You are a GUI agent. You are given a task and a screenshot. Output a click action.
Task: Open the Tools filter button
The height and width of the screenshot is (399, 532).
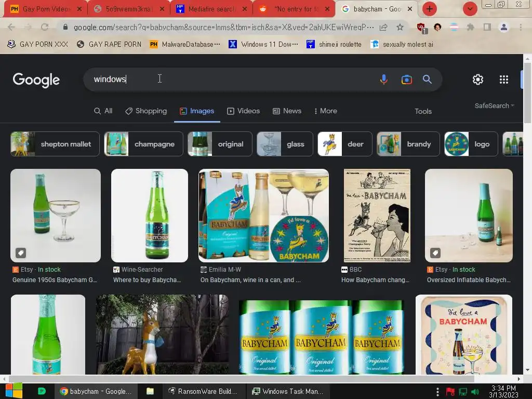click(x=423, y=111)
